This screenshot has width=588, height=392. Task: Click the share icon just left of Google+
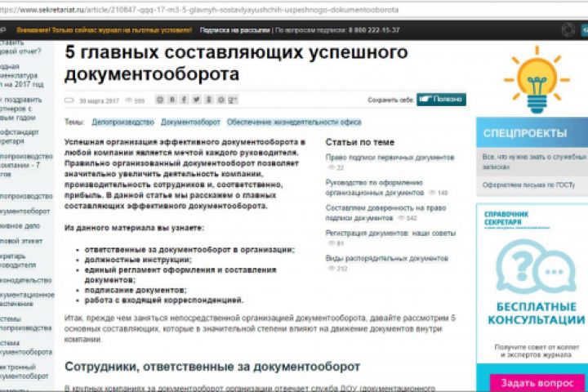220,100
